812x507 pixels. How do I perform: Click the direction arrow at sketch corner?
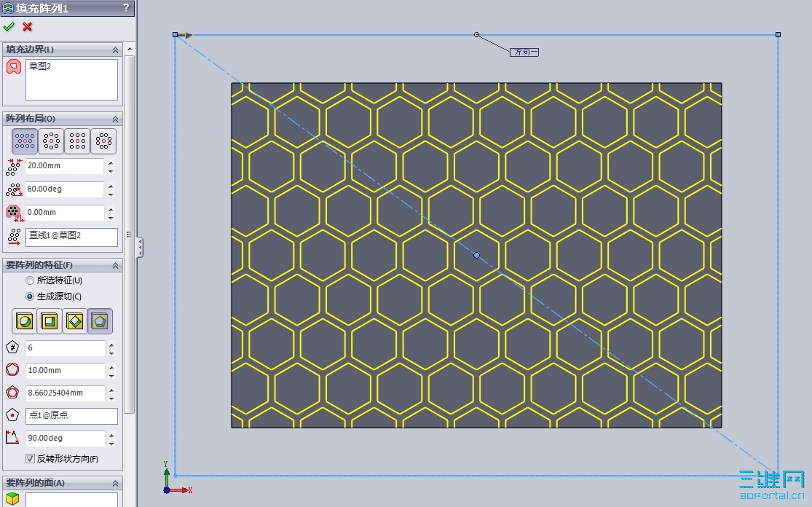[187, 35]
